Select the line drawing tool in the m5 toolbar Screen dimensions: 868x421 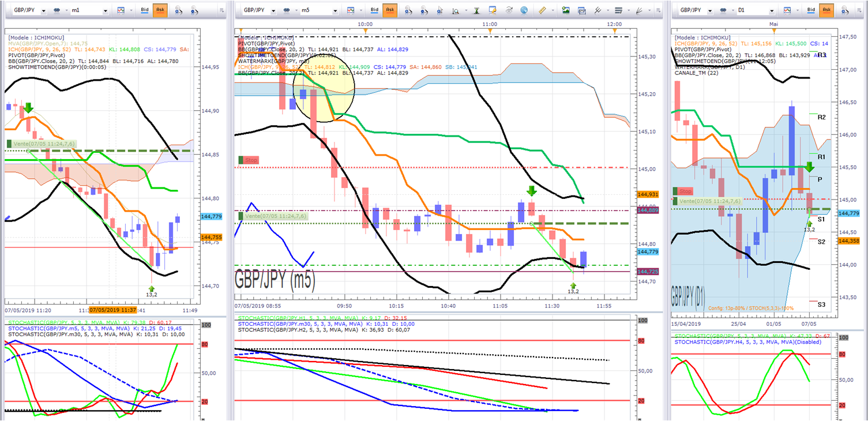598,10
